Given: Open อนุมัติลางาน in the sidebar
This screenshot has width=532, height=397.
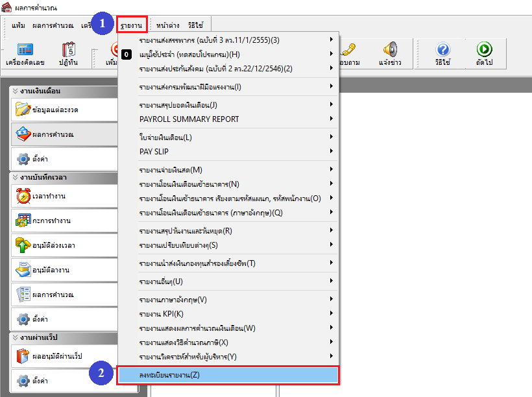Looking at the screenshot, I should point(64,270).
